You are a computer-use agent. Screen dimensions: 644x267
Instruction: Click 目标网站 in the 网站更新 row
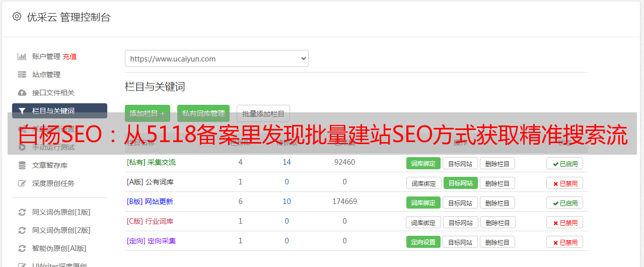click(460, 203)
